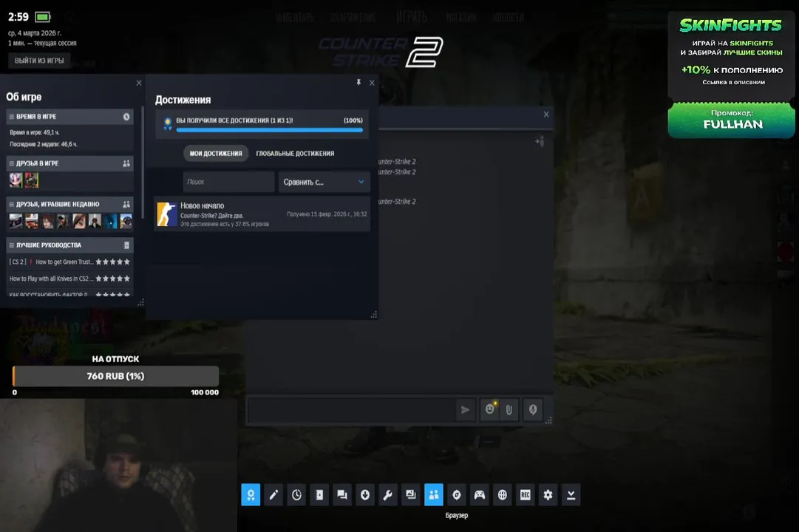This screenshot has width=799, height=532.
Task: Click the send arrow in chat window
Action: (x=465, y=409)
